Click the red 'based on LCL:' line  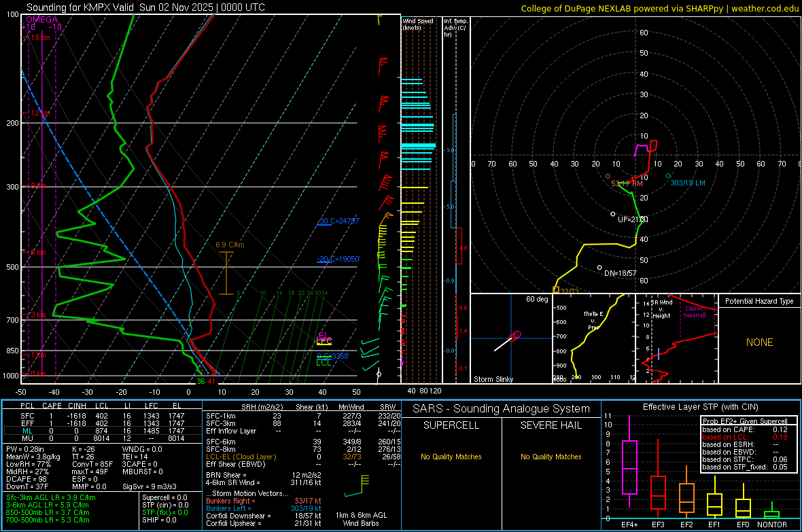(x=725, y=437)
